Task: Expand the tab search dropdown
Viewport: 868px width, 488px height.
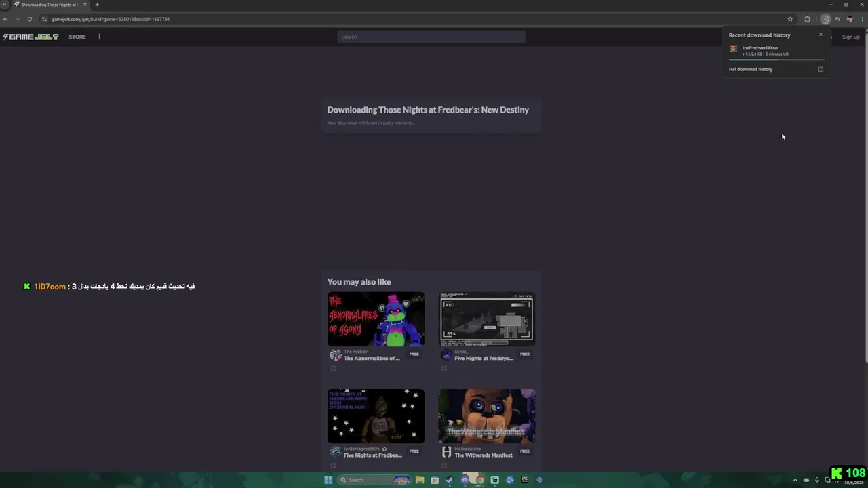Action: click(4, 5)
